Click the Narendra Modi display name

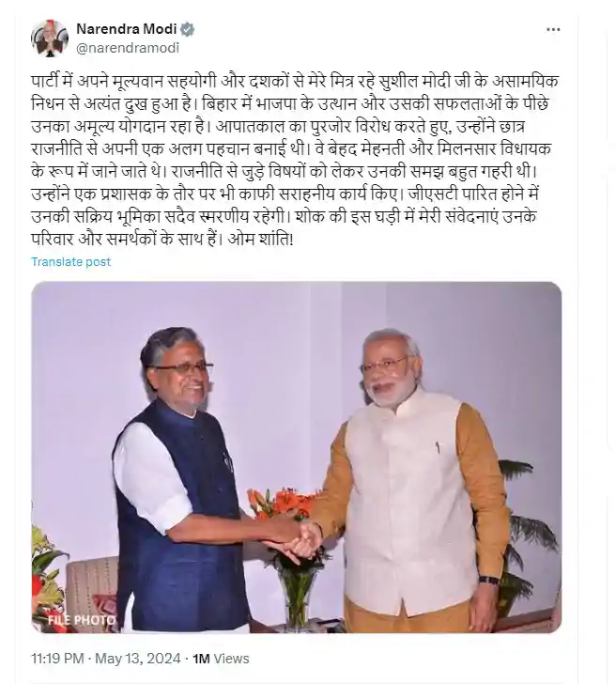[127, 29]
